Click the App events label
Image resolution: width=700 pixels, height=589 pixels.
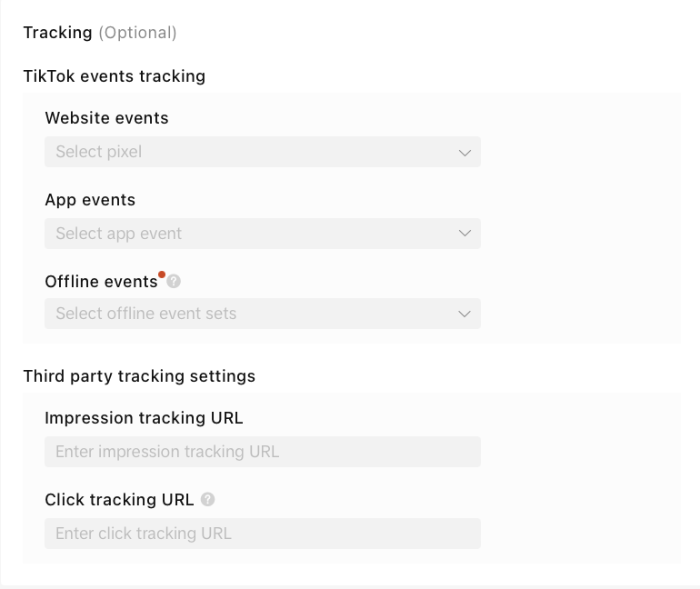(x=90, y=200)
